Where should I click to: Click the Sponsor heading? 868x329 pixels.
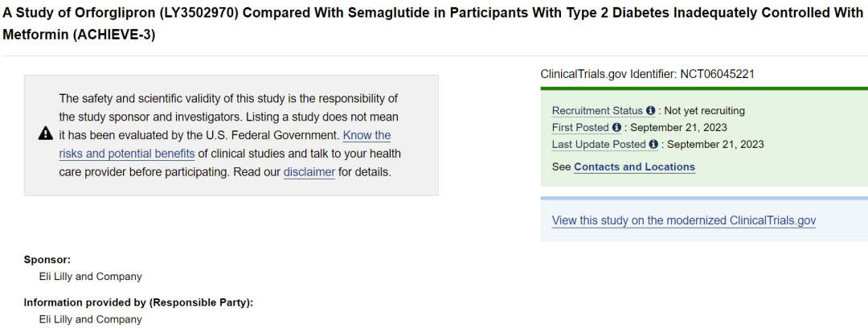click(47, 259)
